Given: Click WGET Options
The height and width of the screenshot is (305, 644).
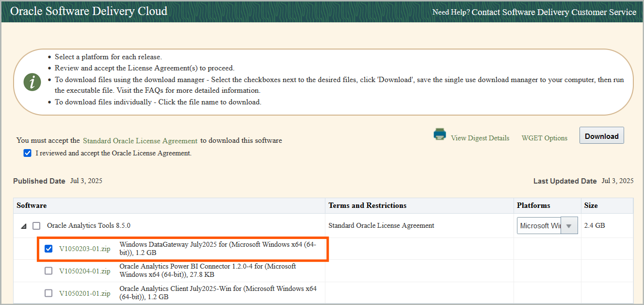Looking at the screenshot, I should point(544,138).
